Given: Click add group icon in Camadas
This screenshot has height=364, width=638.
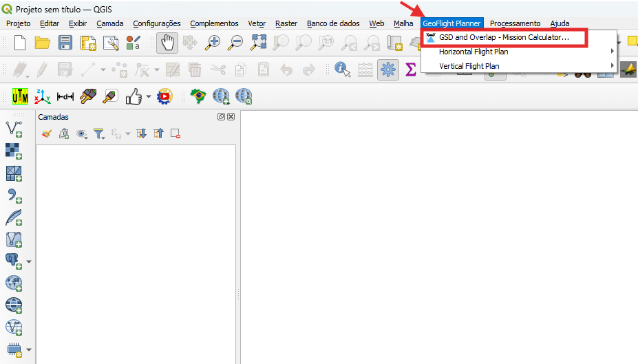Looking at the screenshot, I should tap(64, 133).
